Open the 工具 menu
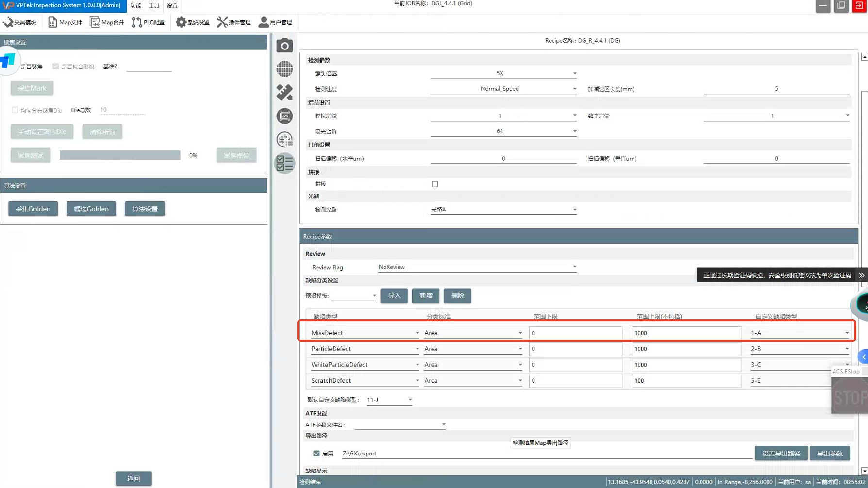This screenshot has width=868, height=488. pos(154,6)
